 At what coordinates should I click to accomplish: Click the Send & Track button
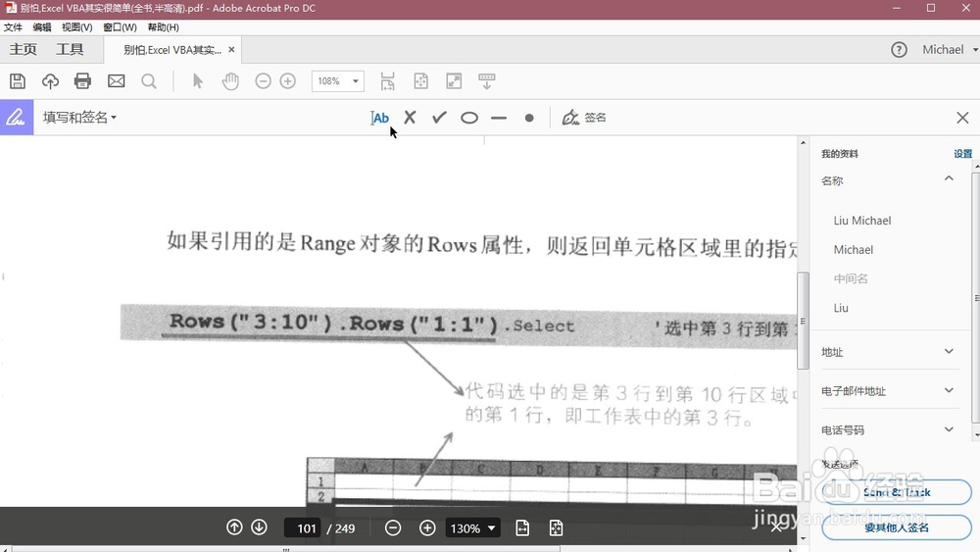tap(897, 492)
